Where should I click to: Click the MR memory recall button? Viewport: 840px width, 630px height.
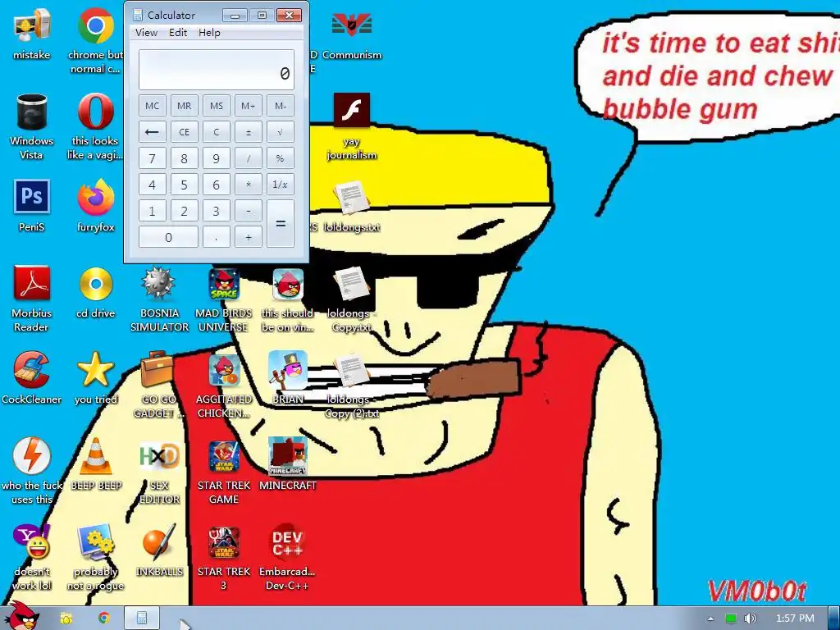185,106
